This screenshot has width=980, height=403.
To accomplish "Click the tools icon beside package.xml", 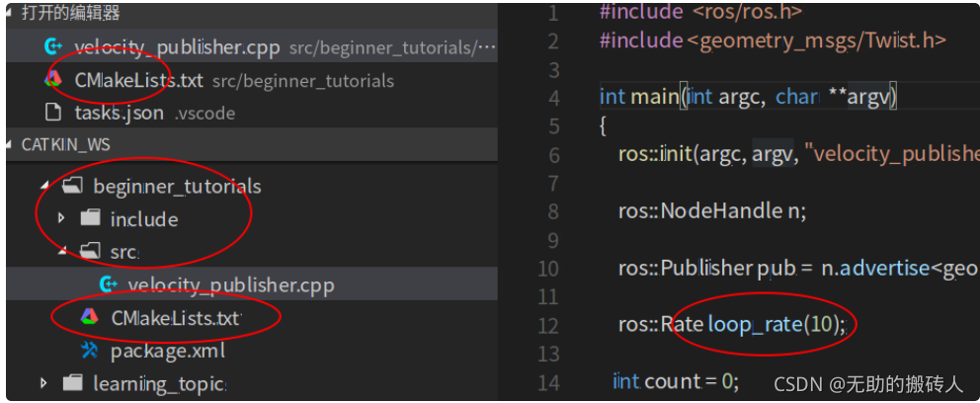I will (90, 351).
